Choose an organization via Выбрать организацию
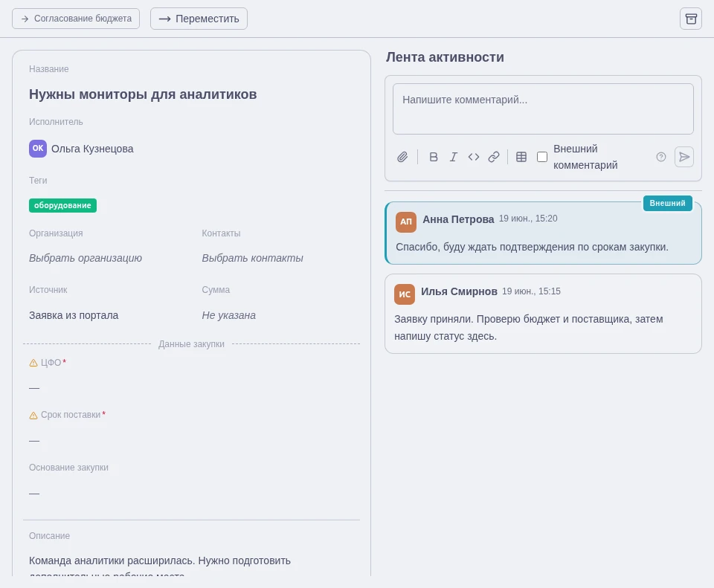This screenshot has height=588, width=714. click(x=86, y=258)
